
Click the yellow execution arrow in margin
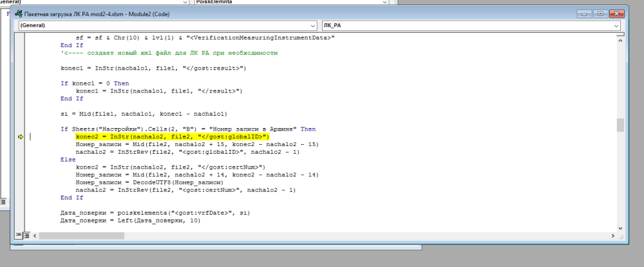(x=20, y=137)
